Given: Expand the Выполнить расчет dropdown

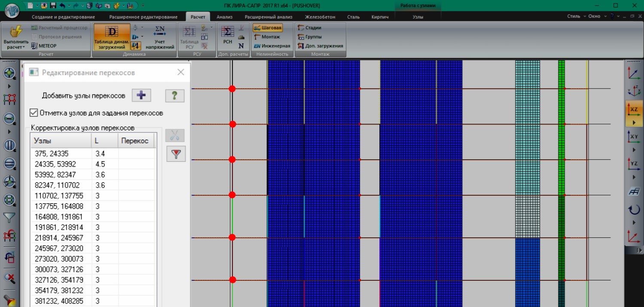Looking at the screenshot, I should click(16, 47).
